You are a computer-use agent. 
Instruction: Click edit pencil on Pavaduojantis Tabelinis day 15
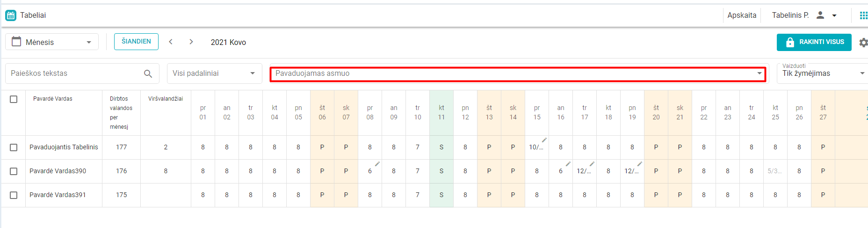(544, 140)
